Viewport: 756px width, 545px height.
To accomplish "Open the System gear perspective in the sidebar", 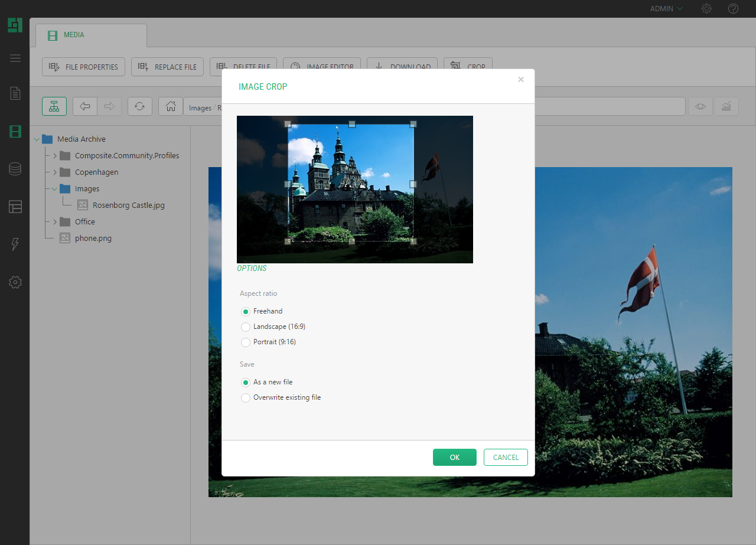I will 15,282.
